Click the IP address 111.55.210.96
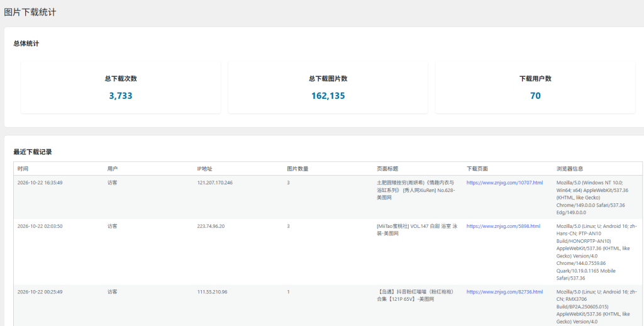644x326 pixels. [x=212, y=292]
